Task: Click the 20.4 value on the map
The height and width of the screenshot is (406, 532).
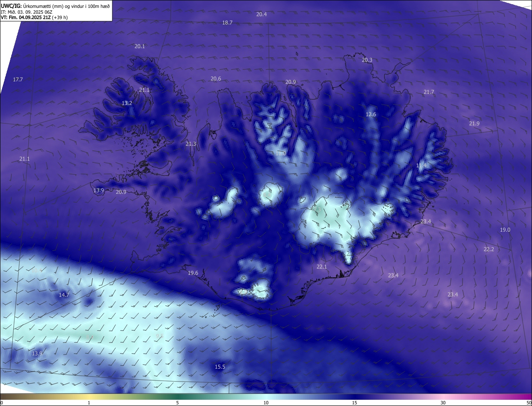Action: pos(261,14)
